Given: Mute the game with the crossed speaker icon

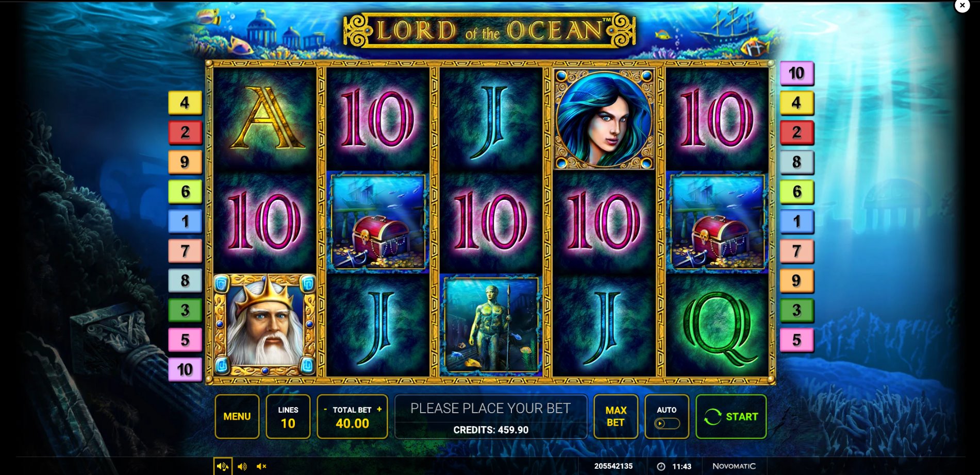Looking at the screenshot, I should [261, 466].
